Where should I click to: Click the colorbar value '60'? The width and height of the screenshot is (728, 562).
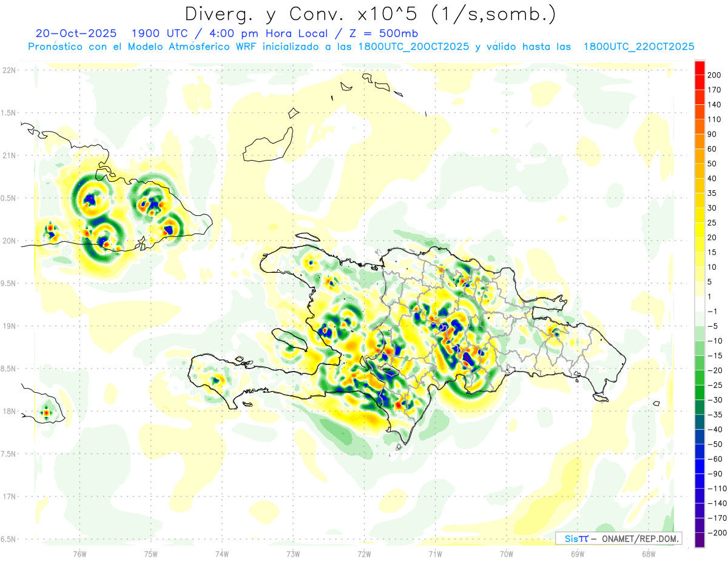(x=713, y=149)
